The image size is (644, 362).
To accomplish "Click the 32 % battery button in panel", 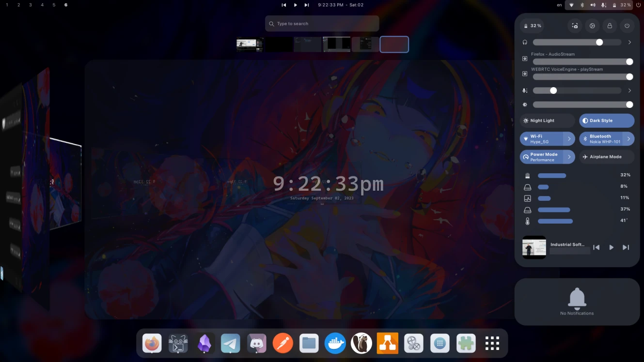I will [532, 26].
